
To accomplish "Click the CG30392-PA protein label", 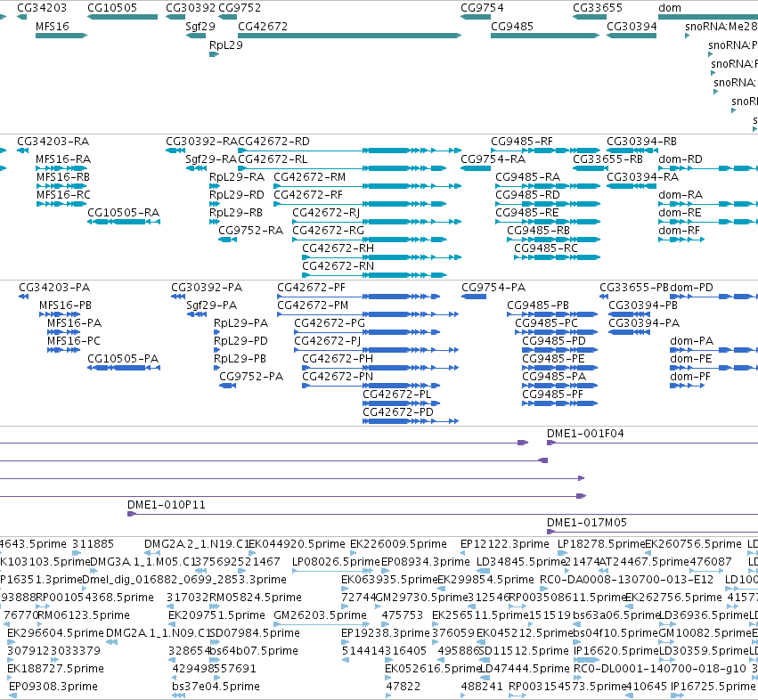I will pos(207,287).
